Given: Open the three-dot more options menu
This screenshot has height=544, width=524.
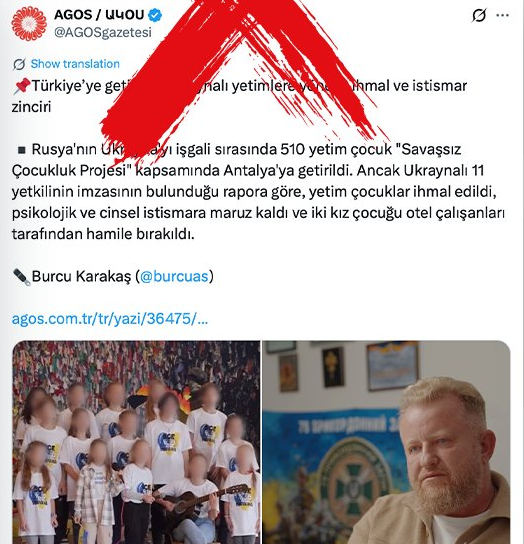Looking at the screenshot, I should (502, 15).
